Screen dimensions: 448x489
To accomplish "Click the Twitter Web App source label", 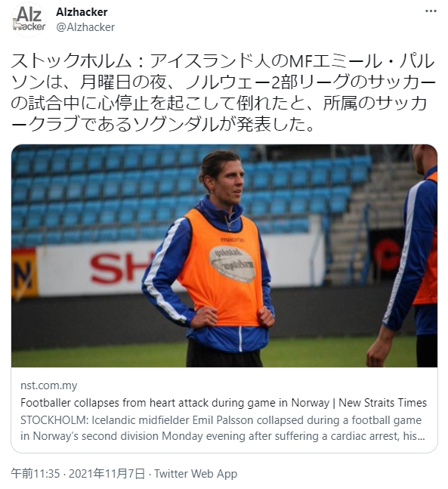I will click(x=196, y=473).
